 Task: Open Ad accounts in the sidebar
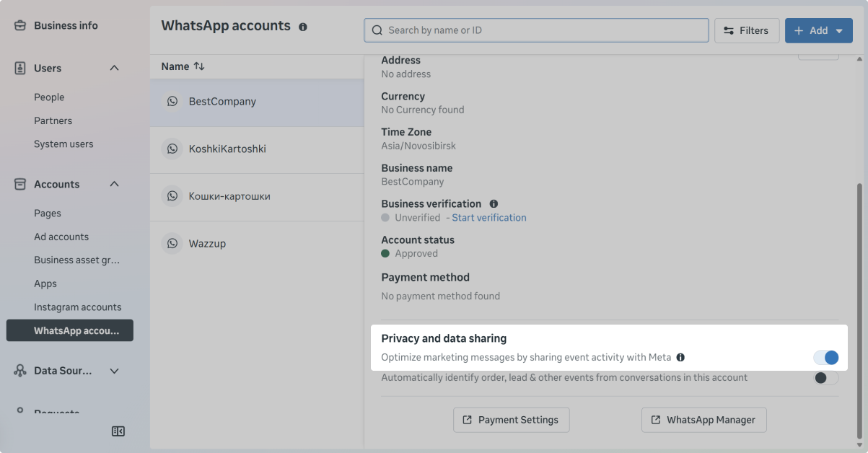61,237
